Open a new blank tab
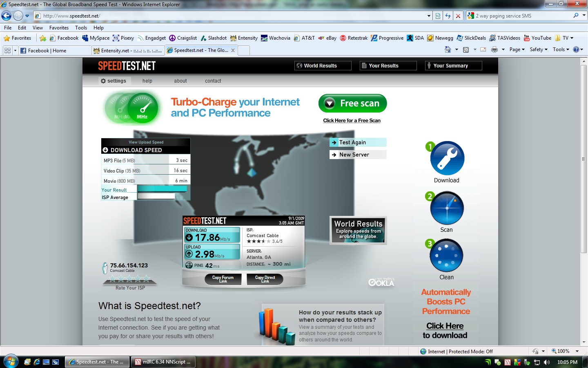 [x=243, y=50]
